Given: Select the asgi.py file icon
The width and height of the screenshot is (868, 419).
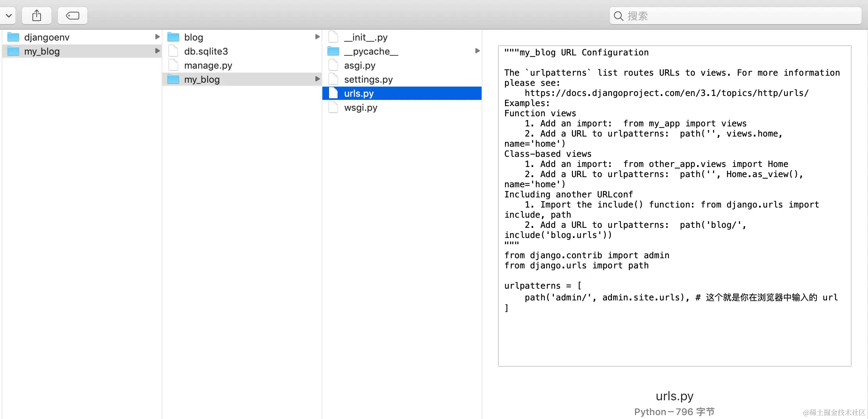Looking at the screenshot, I should (x=333, y=65).
